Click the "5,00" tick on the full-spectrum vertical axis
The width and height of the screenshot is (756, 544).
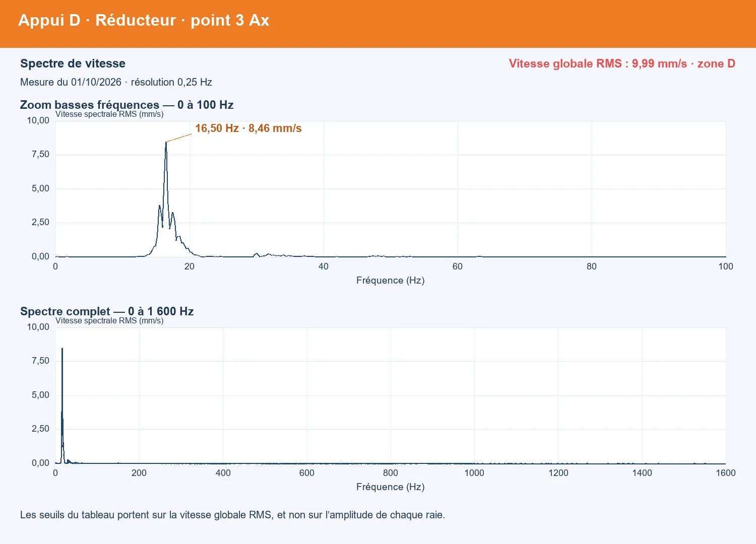pyautogui.click(x=41, y=395)
